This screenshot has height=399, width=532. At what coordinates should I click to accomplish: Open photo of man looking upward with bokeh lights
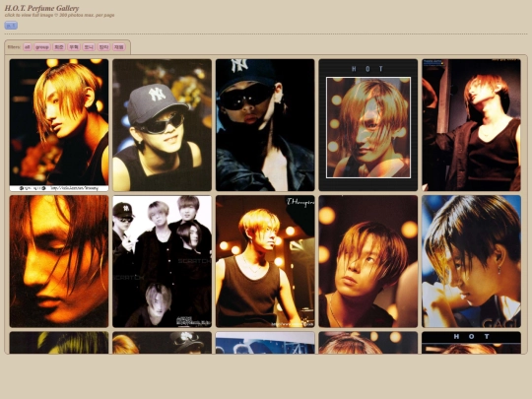tap(368, 261)
